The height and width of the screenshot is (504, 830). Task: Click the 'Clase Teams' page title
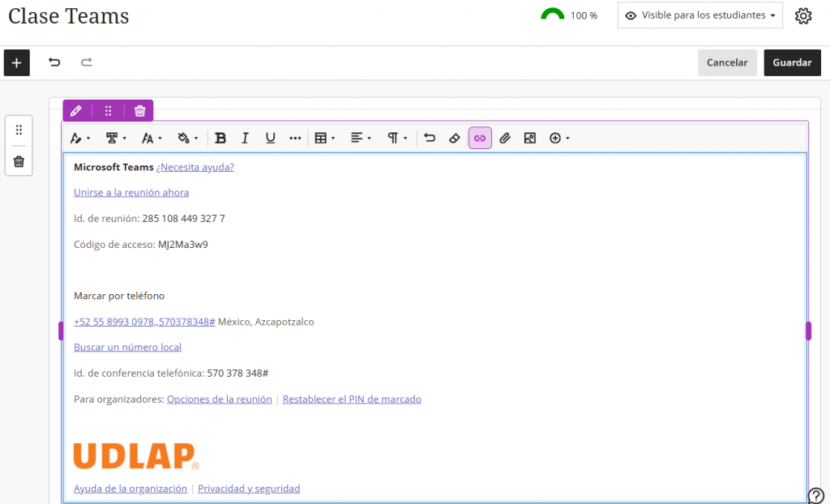point(69,16)
